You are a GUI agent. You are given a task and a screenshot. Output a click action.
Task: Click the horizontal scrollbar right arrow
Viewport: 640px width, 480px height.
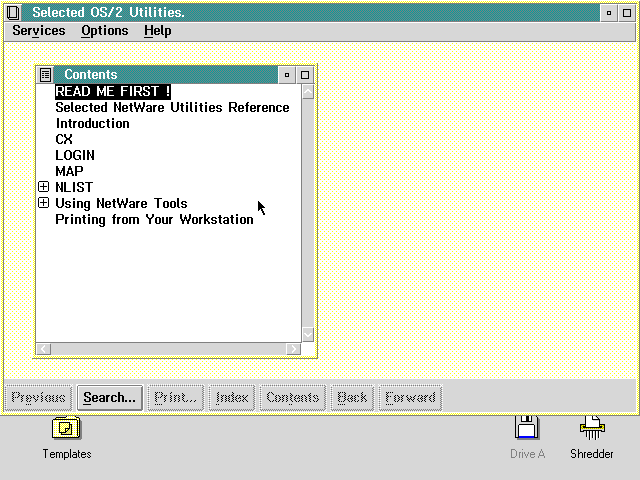pos(292,349)
